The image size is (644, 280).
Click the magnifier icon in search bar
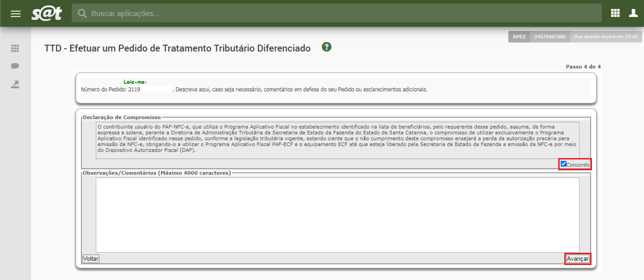[x=82, y=14]
